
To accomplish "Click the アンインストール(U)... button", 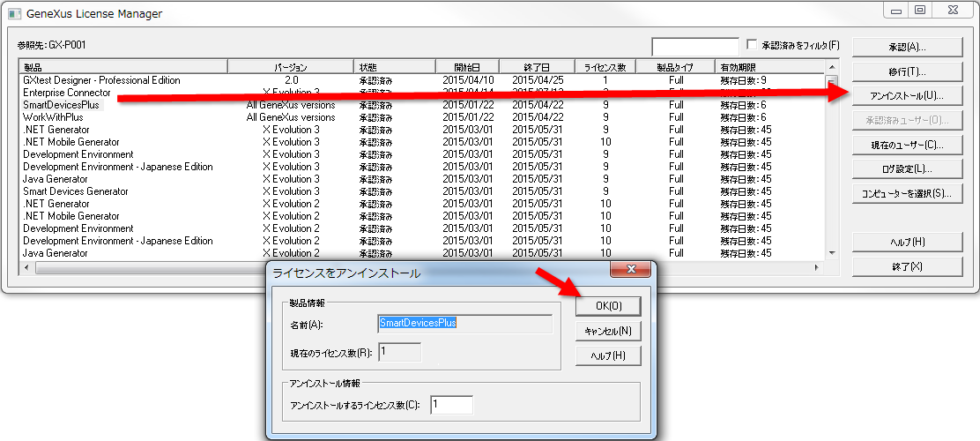I will [x=907, y=96].
